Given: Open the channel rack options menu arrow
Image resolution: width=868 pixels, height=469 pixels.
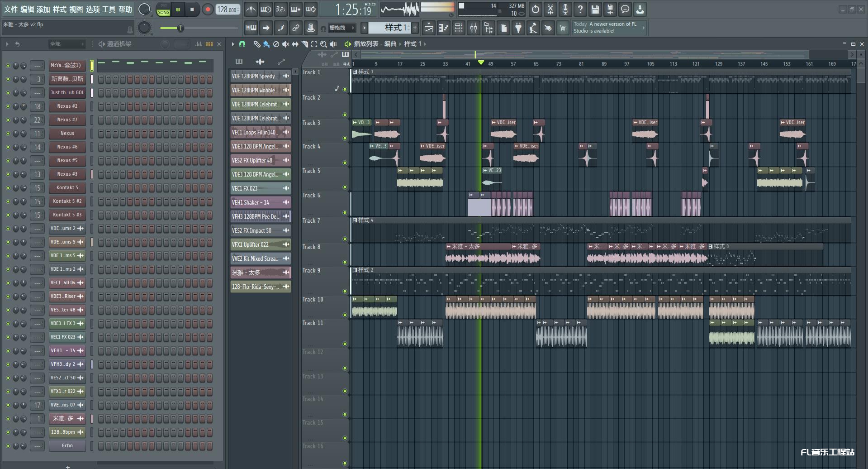Looking at the screenshot, I should point(7,44).
